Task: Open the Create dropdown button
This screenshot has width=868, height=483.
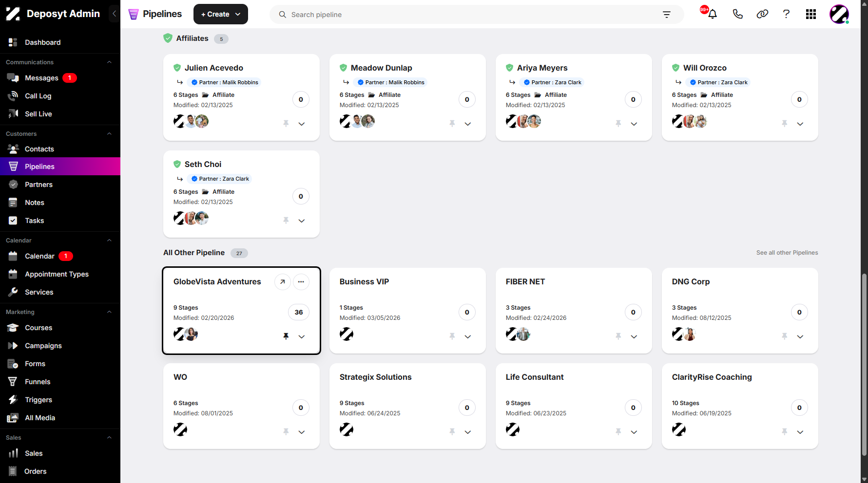Action: [x=221, y=14]
